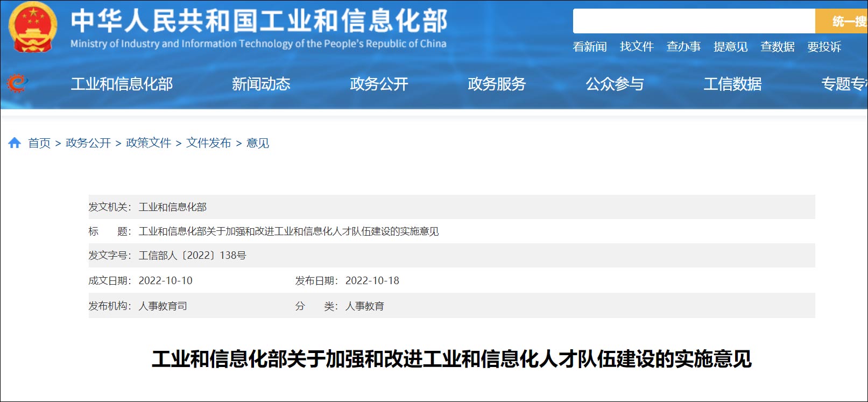Go to 文件发布 in breadcrumb
This screenshot has height=402, width=868.
[x=209, y=143]
